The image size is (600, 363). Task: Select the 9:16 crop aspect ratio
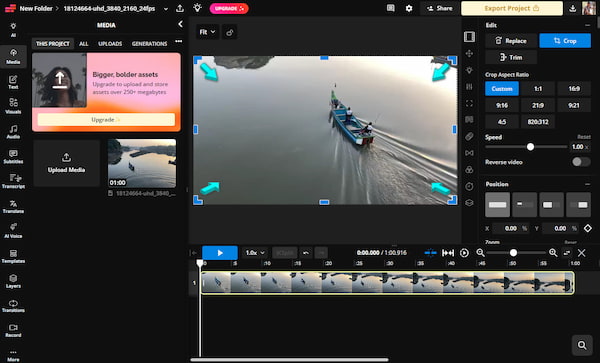502,105
